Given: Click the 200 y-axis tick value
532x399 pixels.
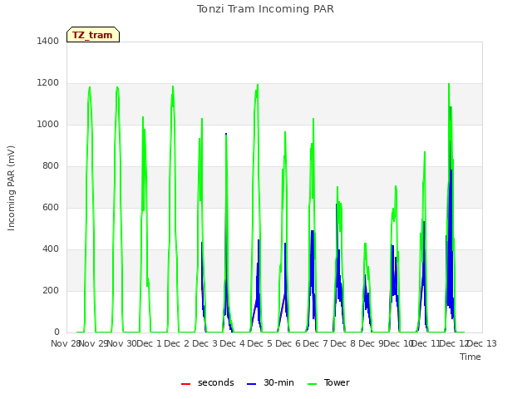Looking at the screenshot, I should coord(51,290).
